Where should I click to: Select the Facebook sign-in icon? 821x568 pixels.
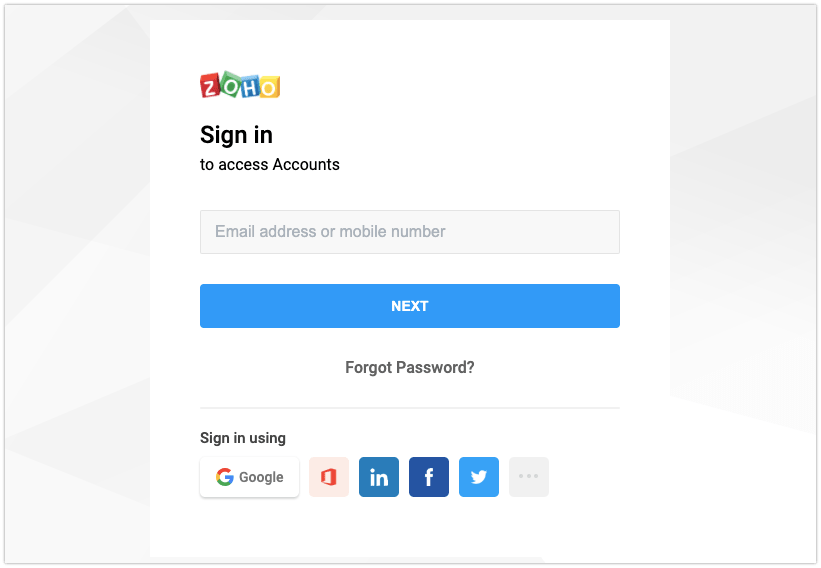click(429, 477)
